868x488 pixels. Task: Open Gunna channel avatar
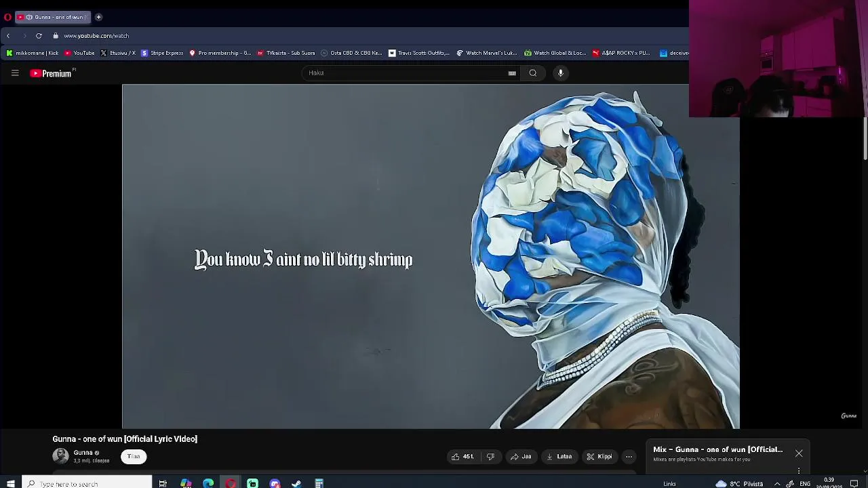coord(60,456)
